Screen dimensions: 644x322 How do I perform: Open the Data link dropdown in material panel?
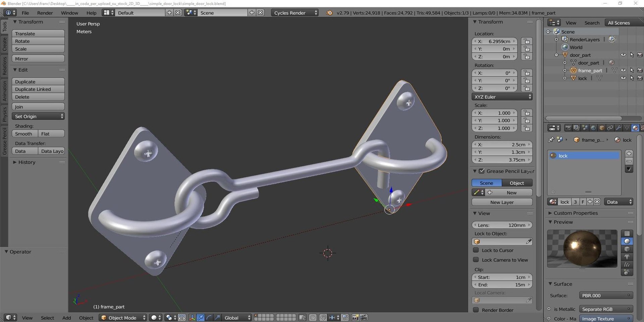619,202
